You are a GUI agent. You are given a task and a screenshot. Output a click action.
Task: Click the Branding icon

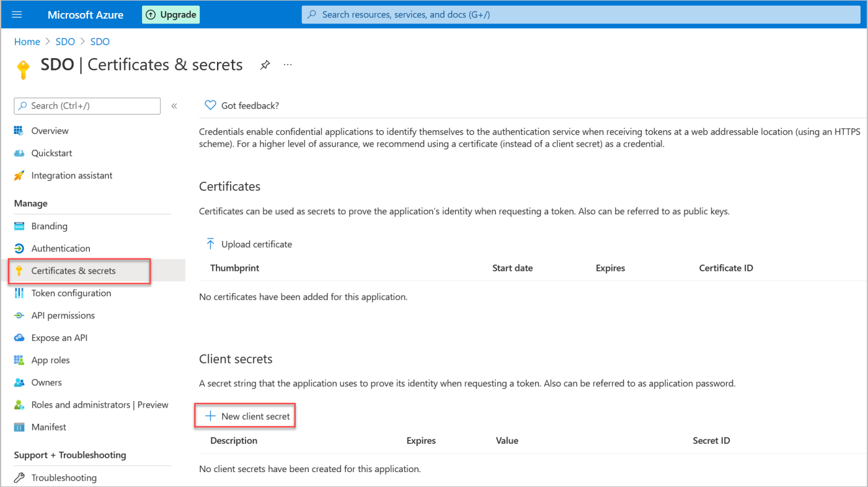coord(19,226)
